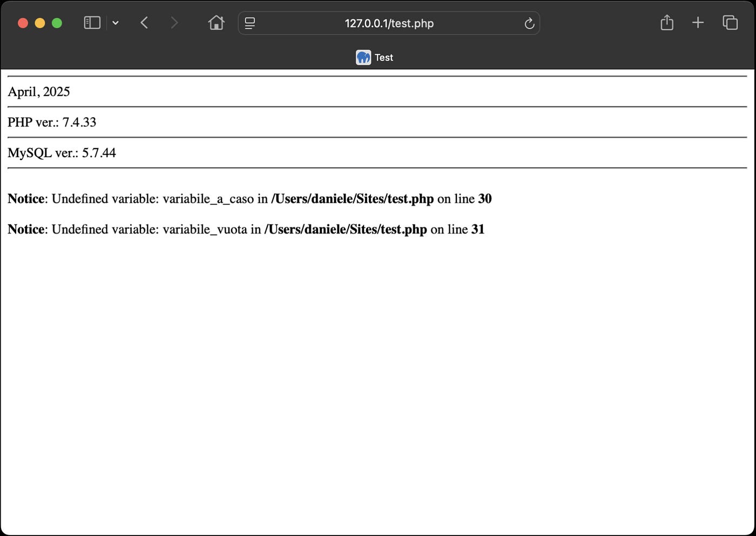The image size is (756, 536).
Task: Click the text "April, 2025"
Action: tap(39, 92)
